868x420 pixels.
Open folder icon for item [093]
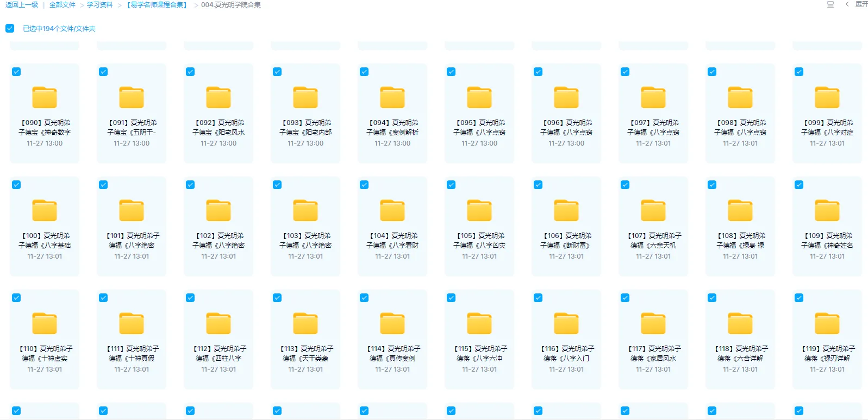(305, 98)
